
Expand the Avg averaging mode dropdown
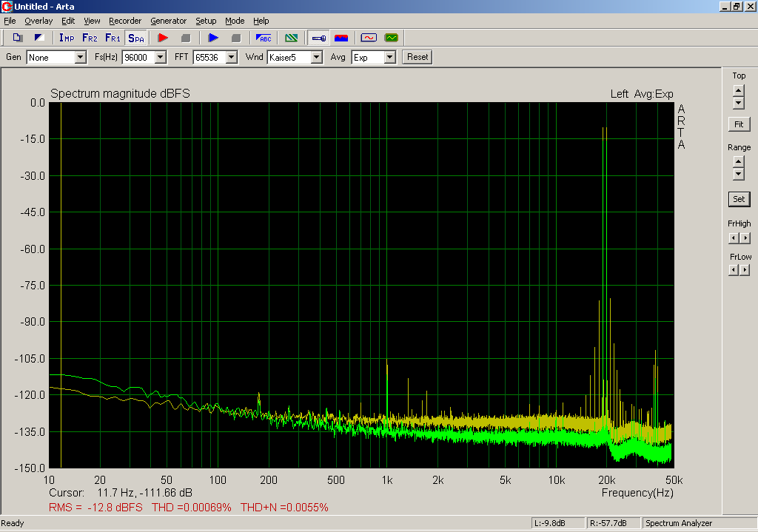(389, 58)
